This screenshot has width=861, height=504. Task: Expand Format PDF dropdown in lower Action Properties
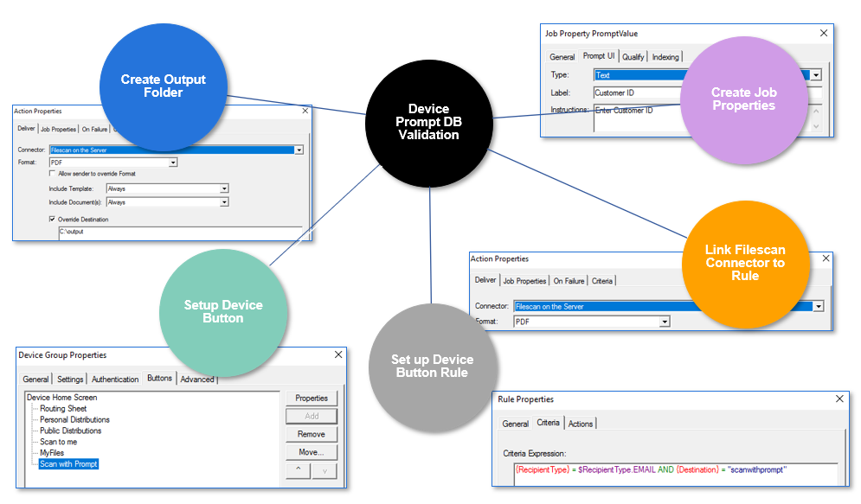coord(665,322)
